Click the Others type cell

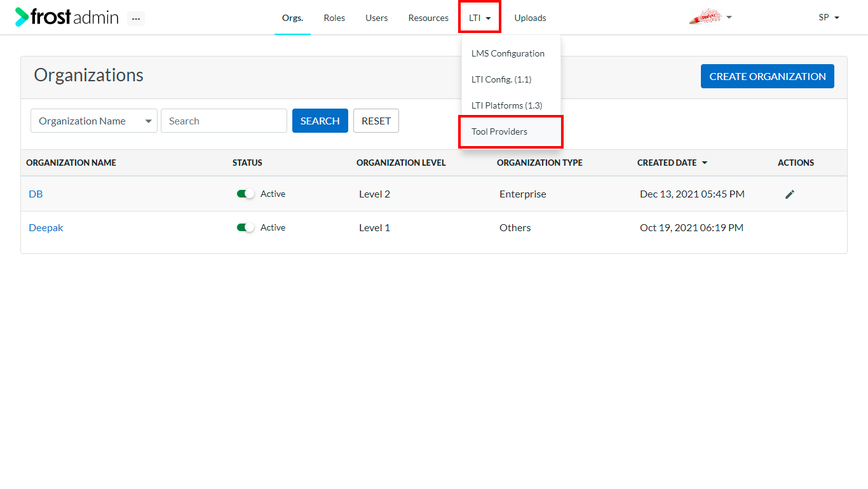(x=515, y=227)
